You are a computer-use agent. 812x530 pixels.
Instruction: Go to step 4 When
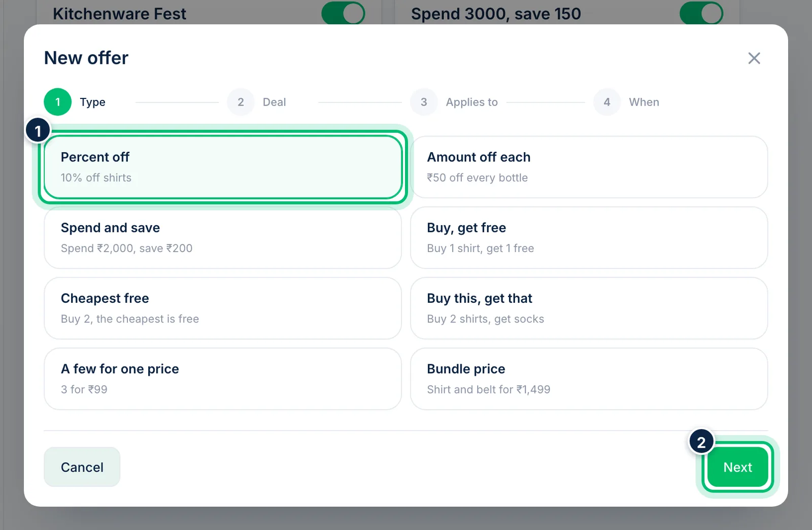(626, 102)
